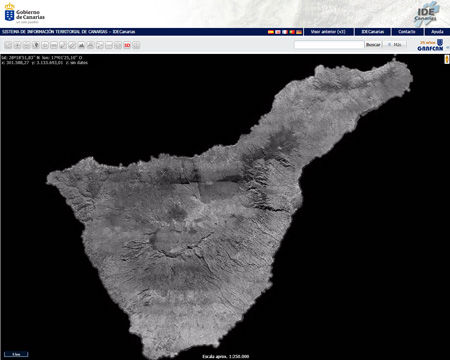This screenshot has width=450, height=360.
Task: Select the first toolbar icon on the left
Action: coord(8,45)
